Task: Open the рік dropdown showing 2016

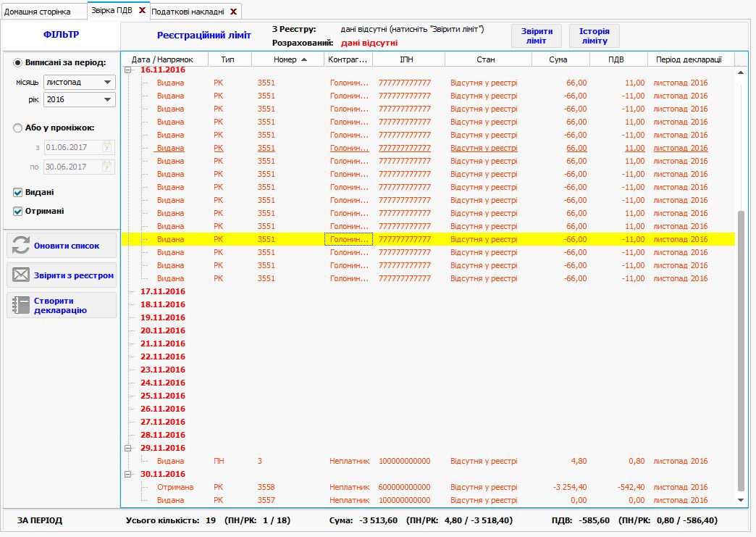Action: coord(80,100)
